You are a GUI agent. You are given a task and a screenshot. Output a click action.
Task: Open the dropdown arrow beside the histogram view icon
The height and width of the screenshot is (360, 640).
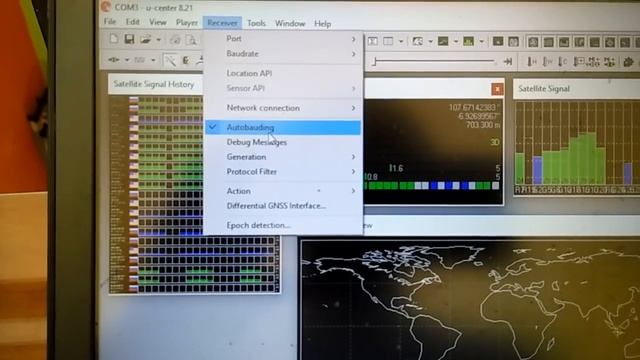[481, 41]
